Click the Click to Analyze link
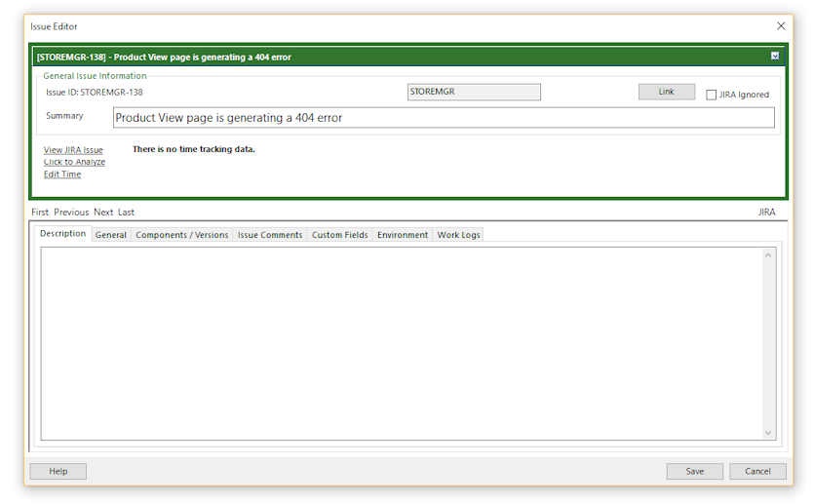The width and height of the screenshot is (814, 504). click(x=74, y=162)
